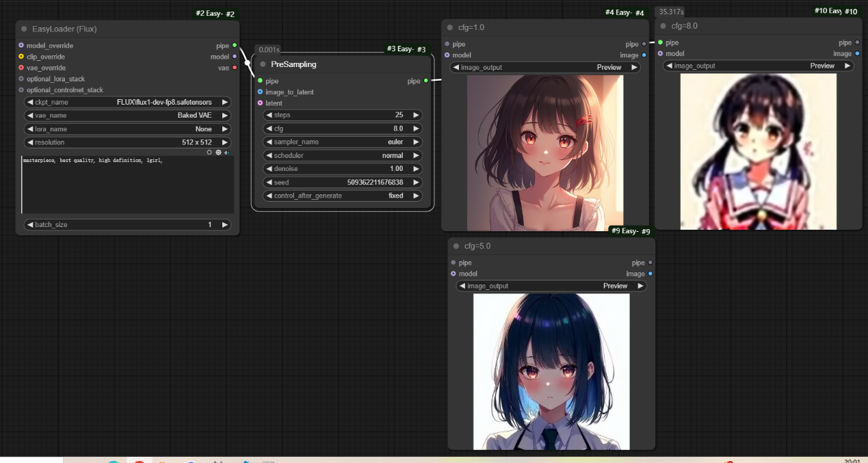
Task: Open the ckpt_name model selector
Action: [x=127, y=103]
